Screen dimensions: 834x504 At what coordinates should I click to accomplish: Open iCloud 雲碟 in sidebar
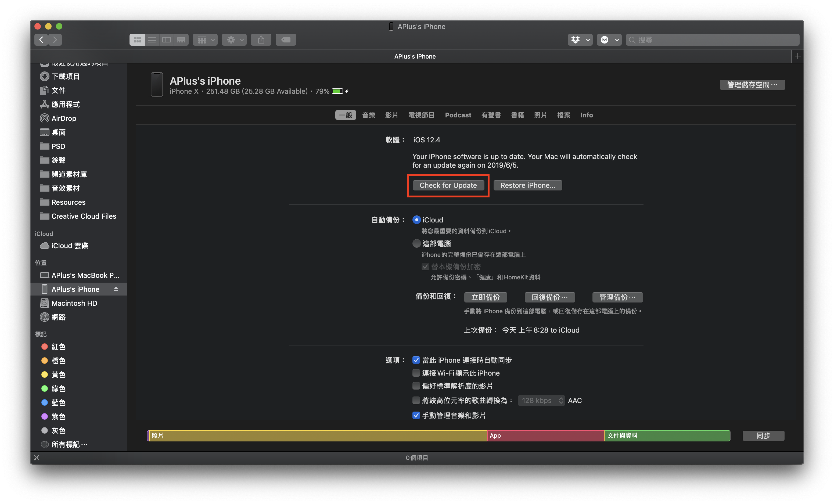78,246
